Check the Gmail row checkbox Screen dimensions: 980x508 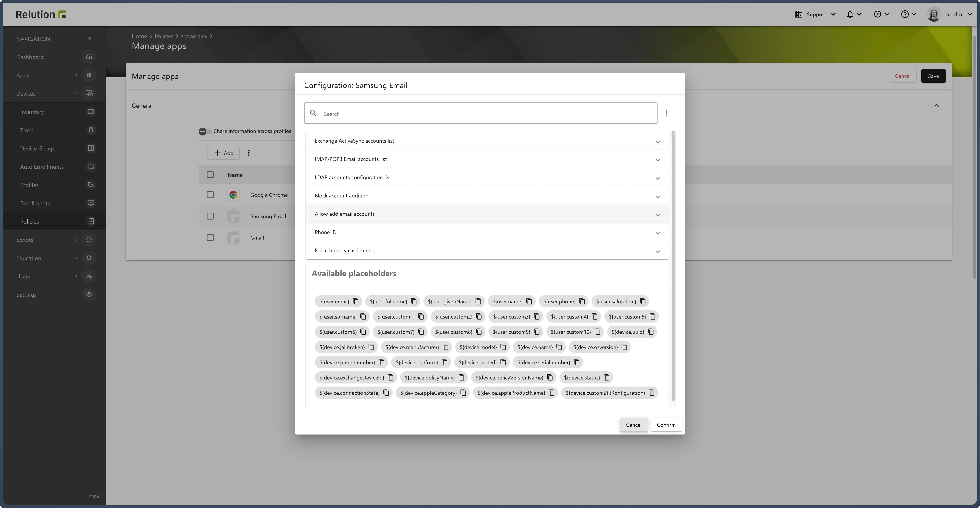210,237
